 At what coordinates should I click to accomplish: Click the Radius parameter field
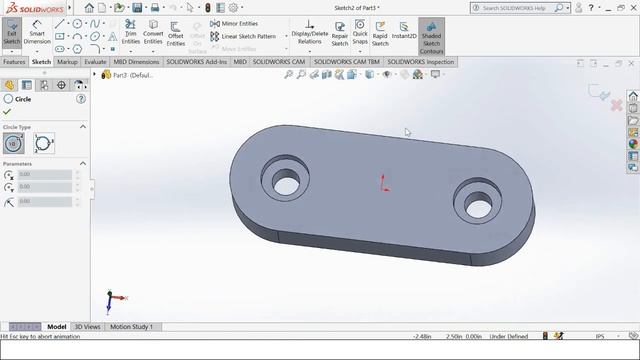45,201
